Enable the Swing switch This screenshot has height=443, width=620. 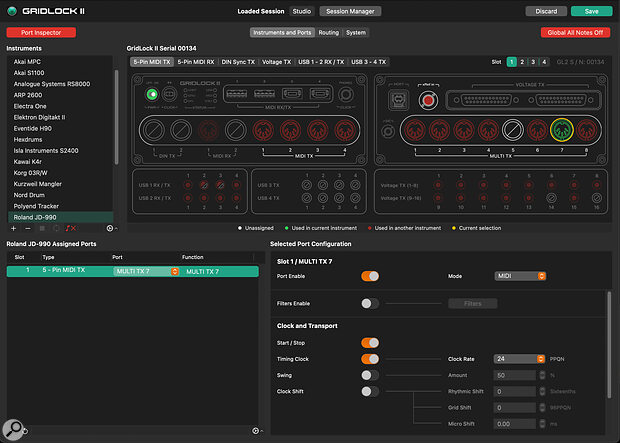(370, 375)
